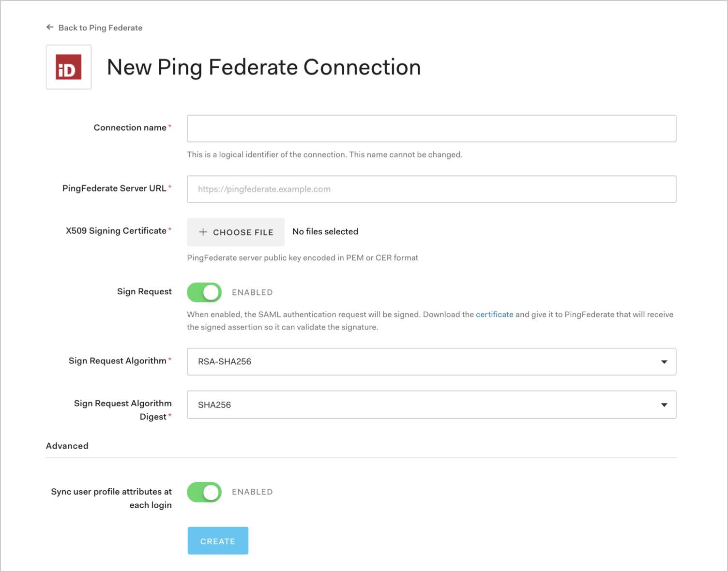Click the ENABLED label next to Sign Request
The width and height of the screenshot is (728, 572).
click(x=252, y=292)
